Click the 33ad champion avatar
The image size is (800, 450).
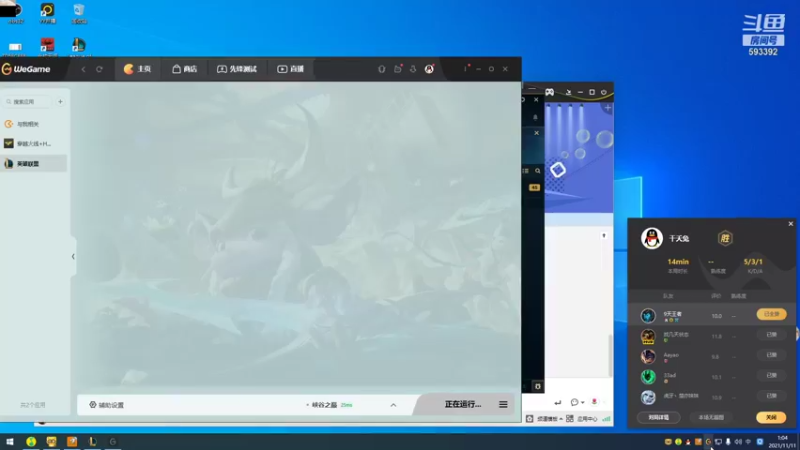click(x=648, y=377)
